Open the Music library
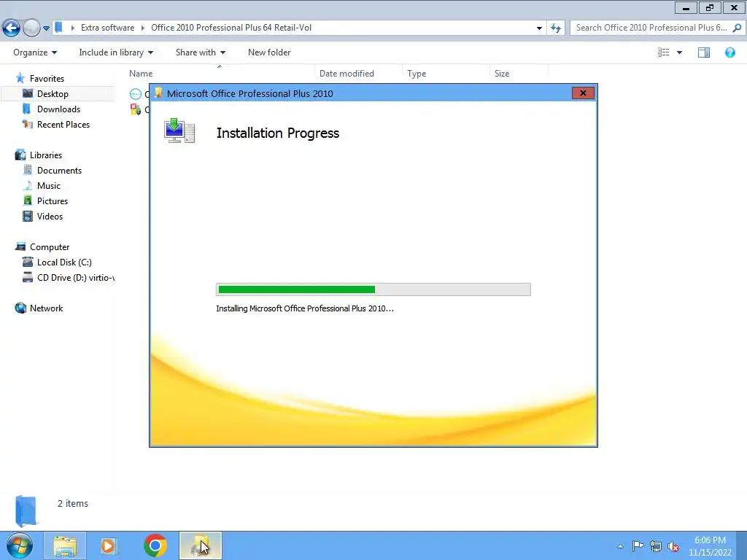747x560 pixels. (x=49, y=186)
